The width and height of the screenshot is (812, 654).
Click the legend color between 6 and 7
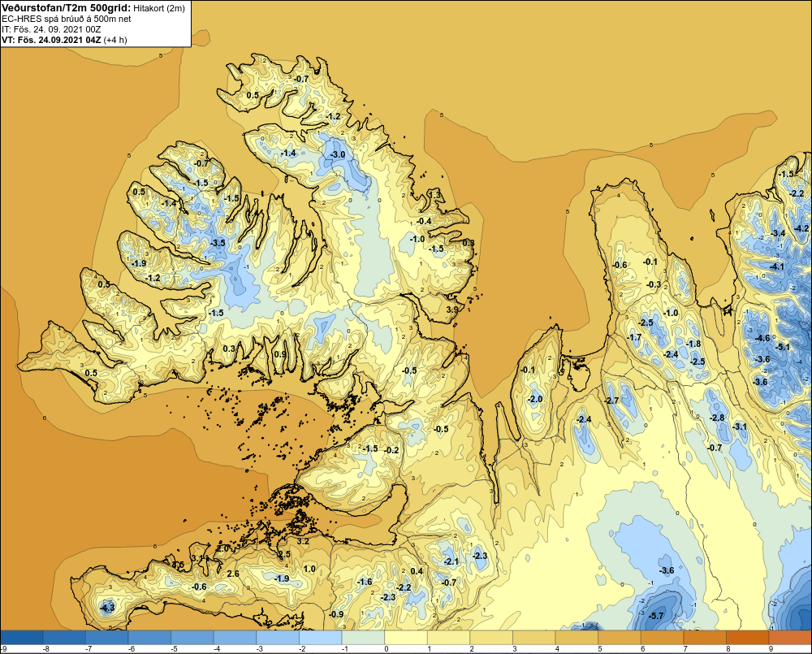662,637
